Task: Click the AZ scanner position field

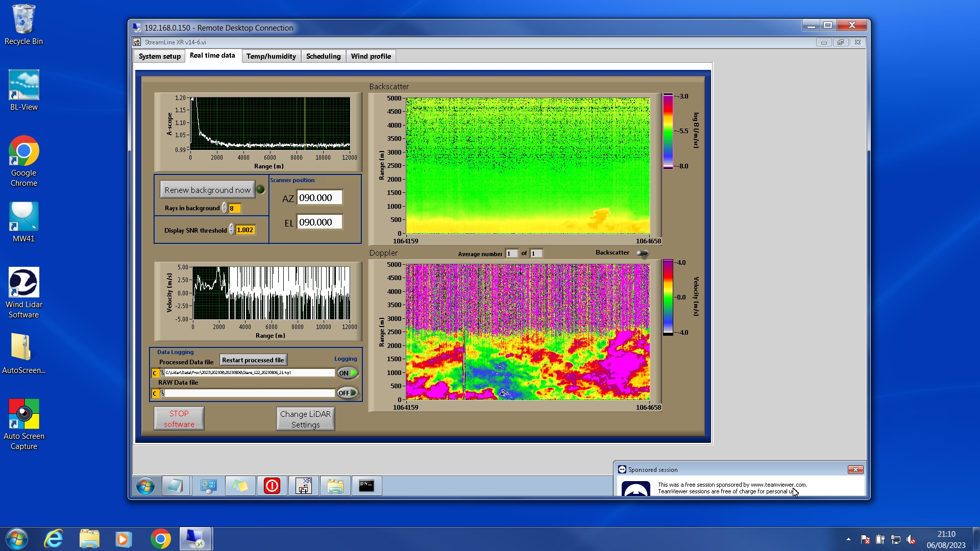Action: point(319,197)
